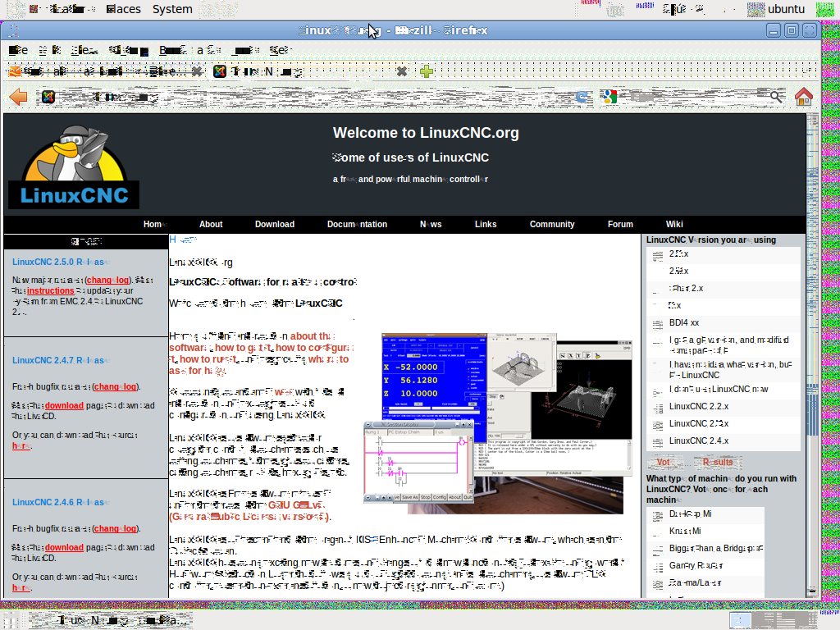Open the LinuxCNC 2.4.6 Release headline

(x=61, y=503)
